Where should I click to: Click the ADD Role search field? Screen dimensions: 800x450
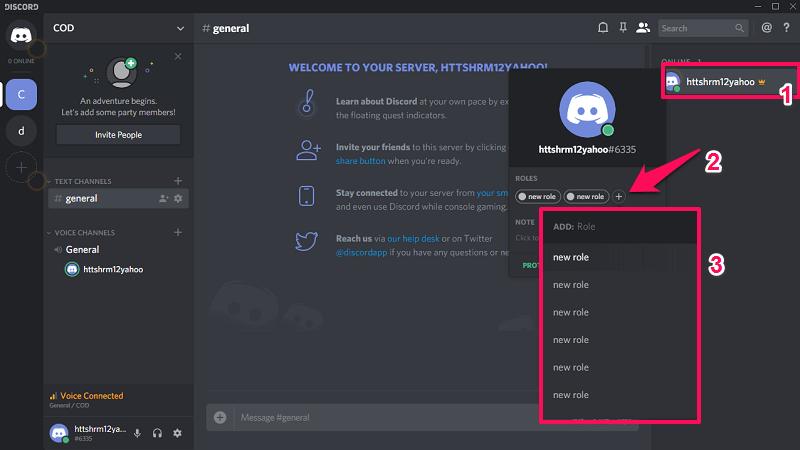pyautogui.click(x=620, y=227)
